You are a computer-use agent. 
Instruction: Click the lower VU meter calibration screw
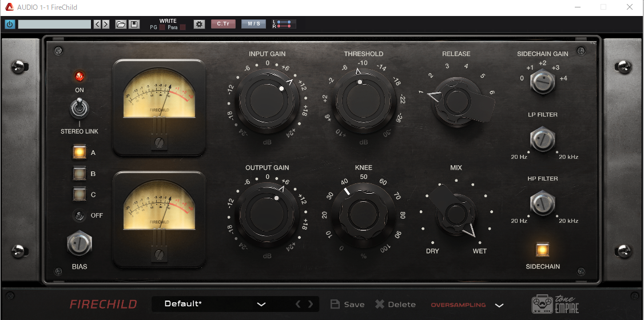coord(159,254)
